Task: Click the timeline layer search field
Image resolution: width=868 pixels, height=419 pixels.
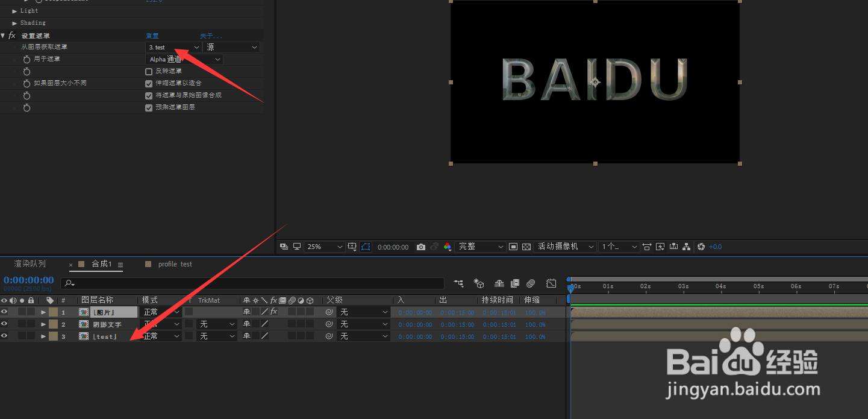Action: [x=252, y=283]
